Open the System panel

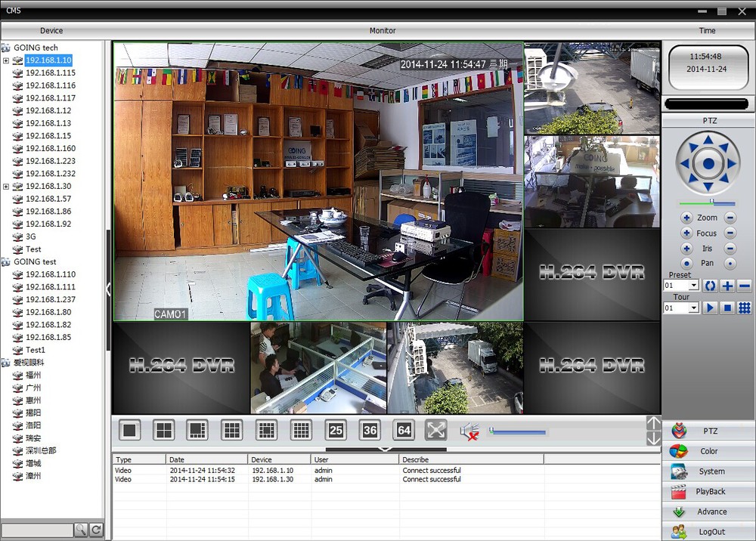(x=708, y=471)
